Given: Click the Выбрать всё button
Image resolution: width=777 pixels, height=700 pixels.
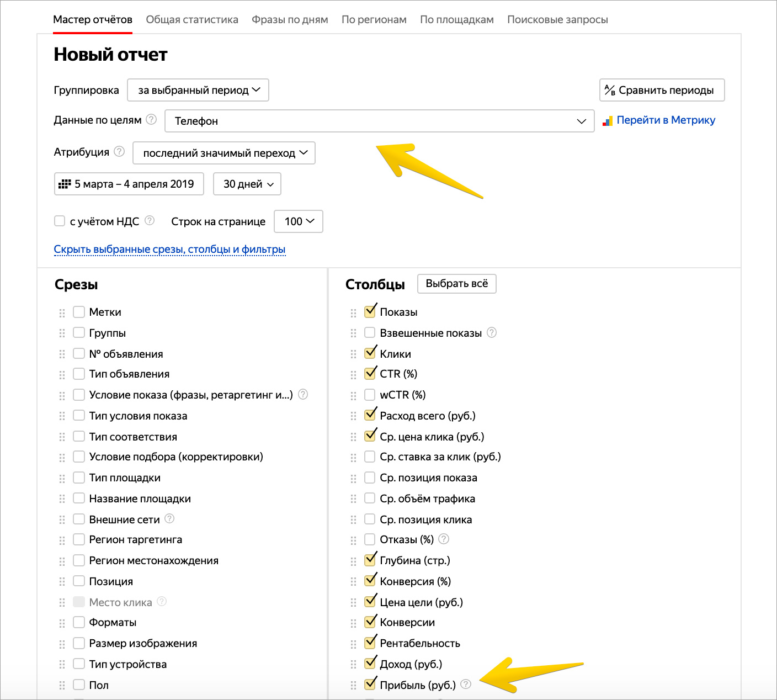Looking at the screenshot, I should click(x=457, y=284).
